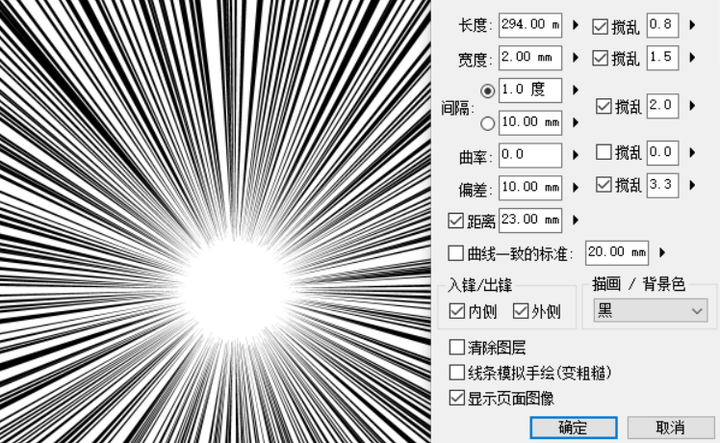Focus the 1.5 搅乱 value field

click(663, 58)
